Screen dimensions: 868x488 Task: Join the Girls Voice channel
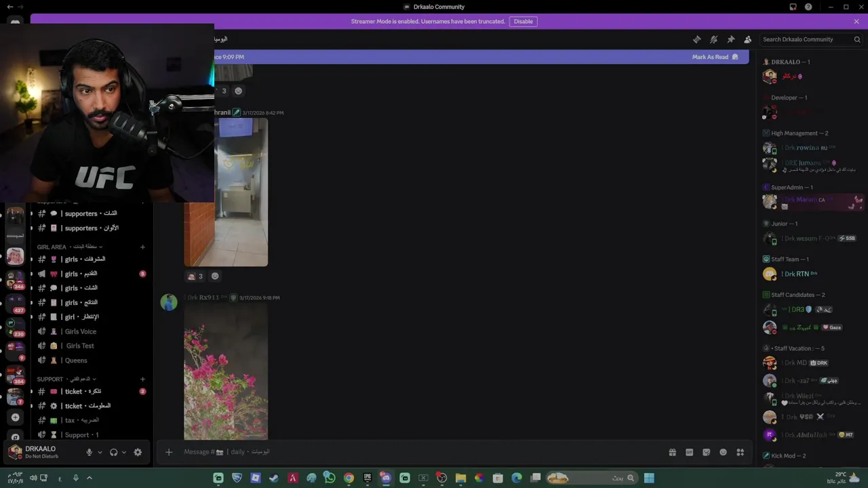pos(90,331)
